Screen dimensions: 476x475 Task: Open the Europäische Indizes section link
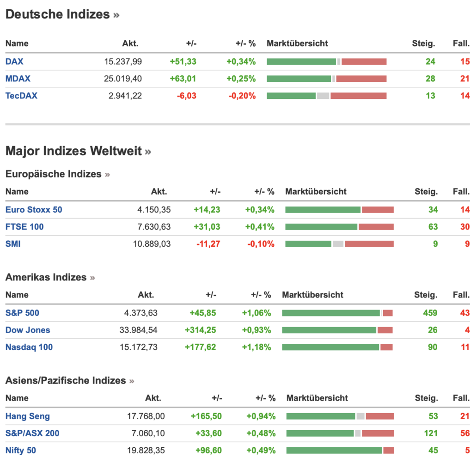click(x=58, y=174)
